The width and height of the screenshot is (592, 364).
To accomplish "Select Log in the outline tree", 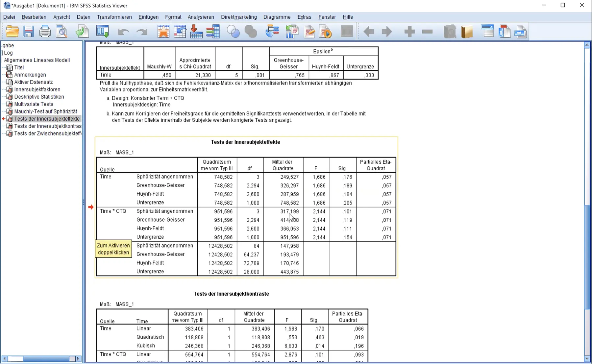I will point(8,53).
